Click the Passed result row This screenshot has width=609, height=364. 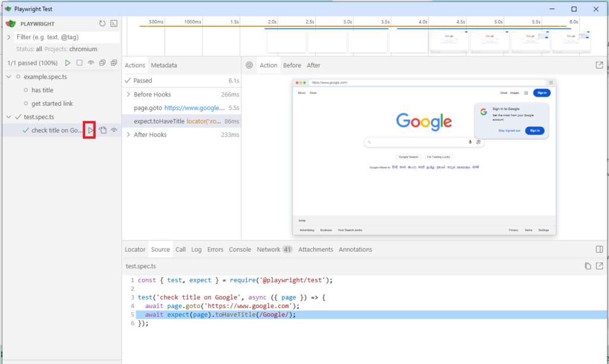click(x=182, y=80)
